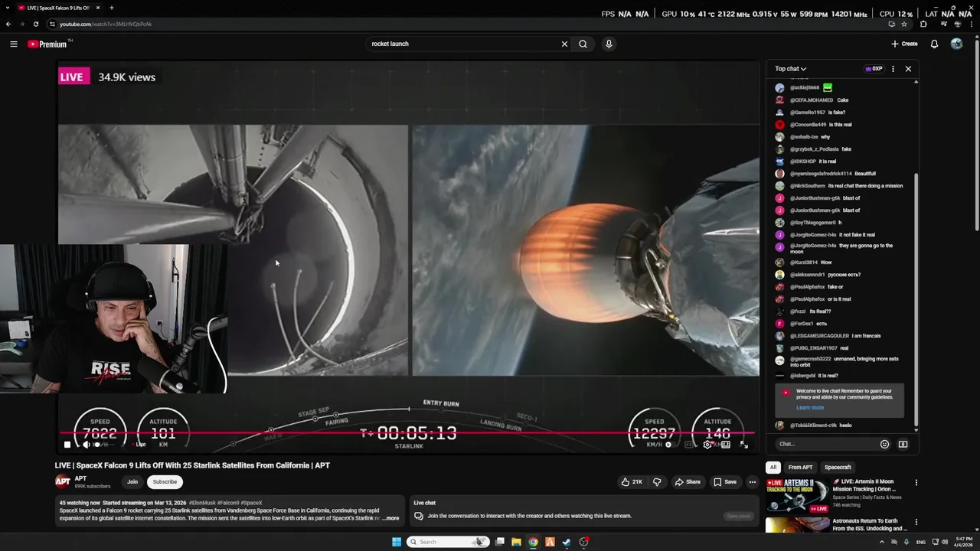Reload the current browser page

pos(35,24)
